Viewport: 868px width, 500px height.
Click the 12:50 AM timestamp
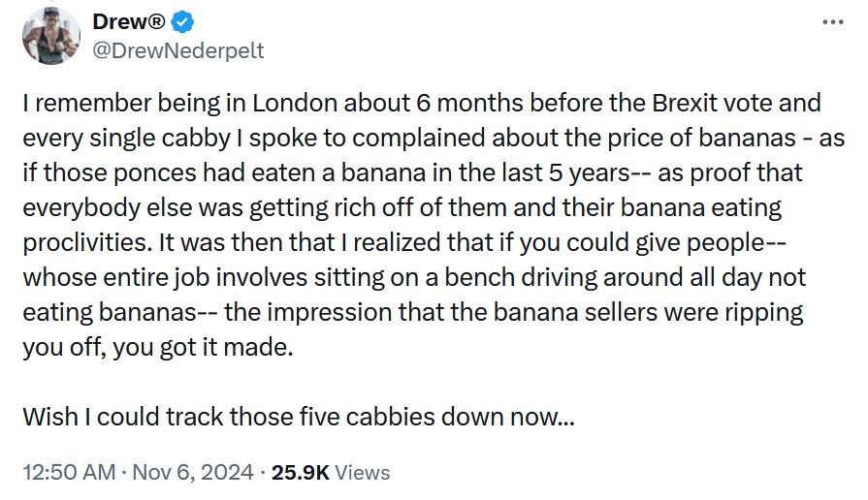[x=69, y=472]
